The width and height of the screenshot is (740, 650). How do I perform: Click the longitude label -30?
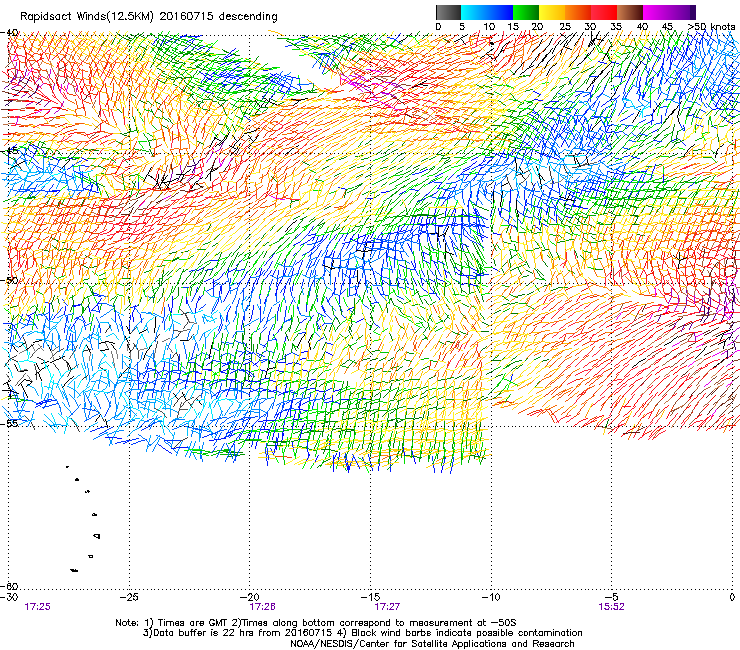pyautogui.click(x=9, y=597)
